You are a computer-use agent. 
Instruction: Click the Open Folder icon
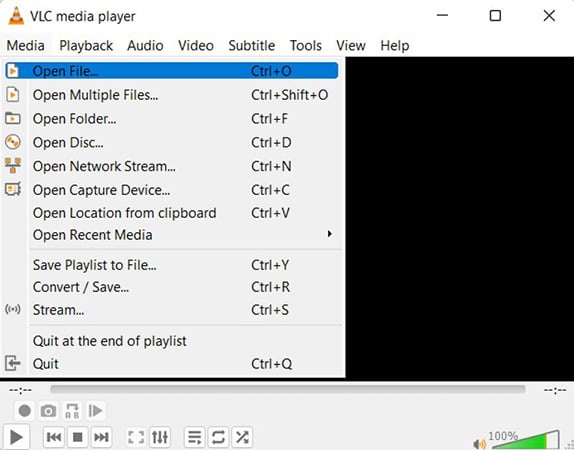[x=13, y=118]
